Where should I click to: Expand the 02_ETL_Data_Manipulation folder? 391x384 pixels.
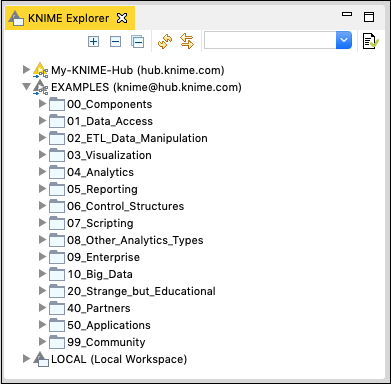(42, 138)
